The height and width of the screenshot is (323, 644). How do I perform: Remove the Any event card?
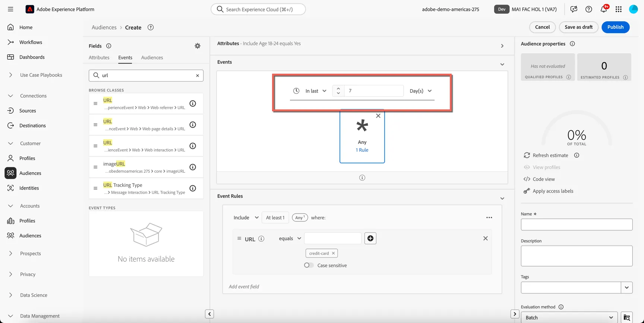(378, 116)
